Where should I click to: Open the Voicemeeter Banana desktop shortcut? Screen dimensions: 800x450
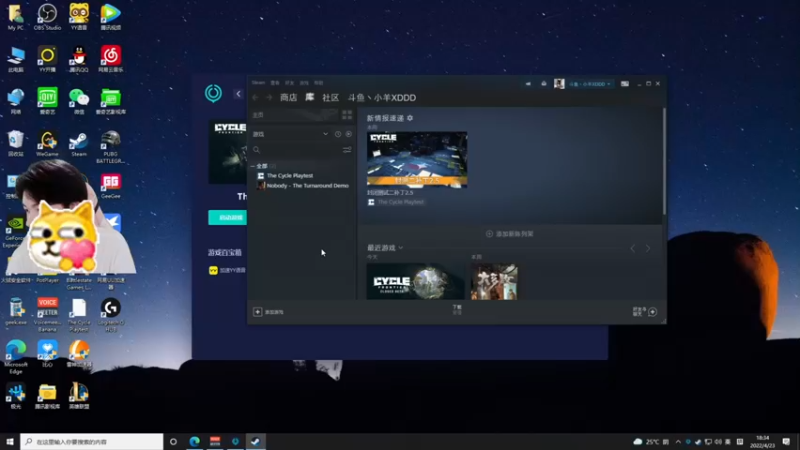point(47,315)
